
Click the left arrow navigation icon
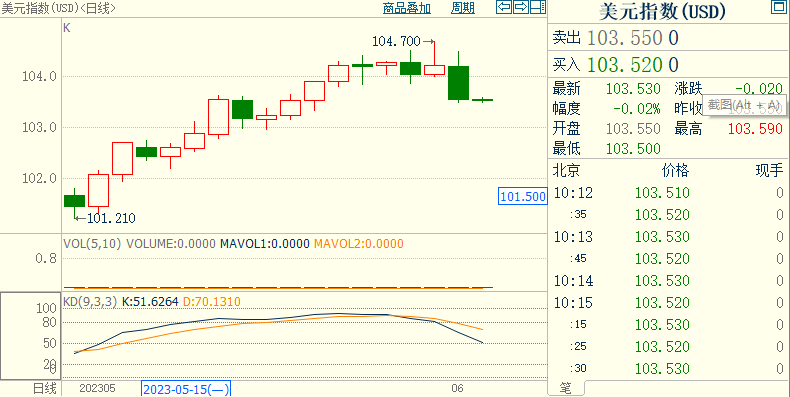point(504,7)
